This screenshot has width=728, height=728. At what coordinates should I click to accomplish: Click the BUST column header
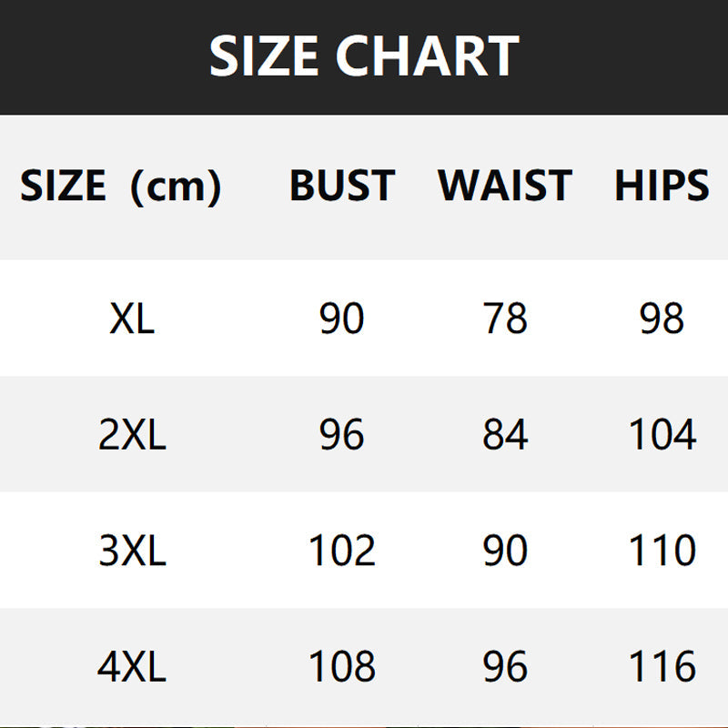tap(342, 186)
